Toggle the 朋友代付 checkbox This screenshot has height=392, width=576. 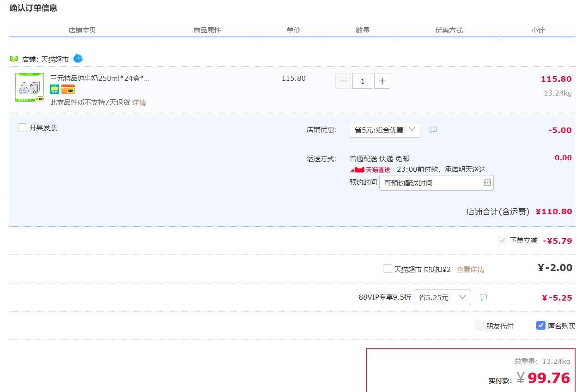click(479, 326)
